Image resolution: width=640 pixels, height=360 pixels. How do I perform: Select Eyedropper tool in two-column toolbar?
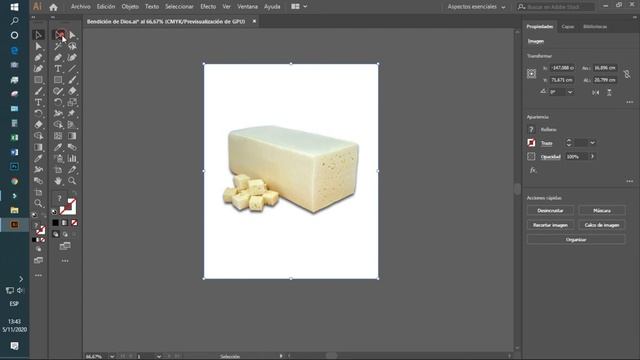click(58, 147)
